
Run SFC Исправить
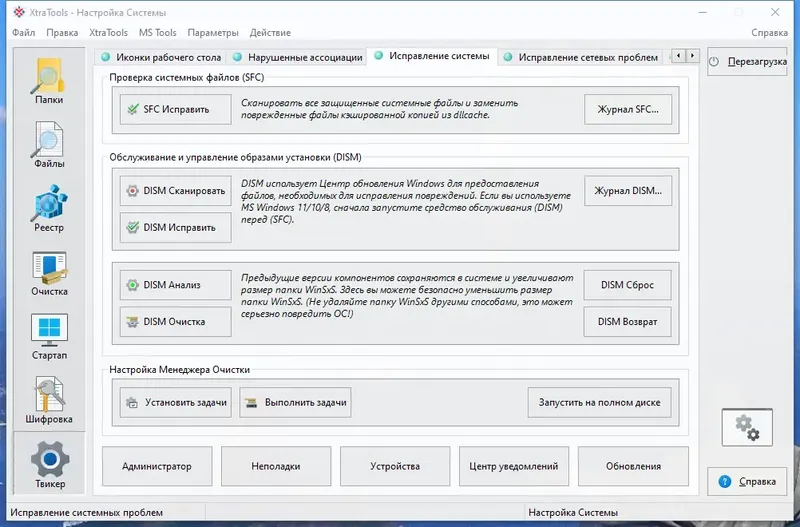click(176, 109)
